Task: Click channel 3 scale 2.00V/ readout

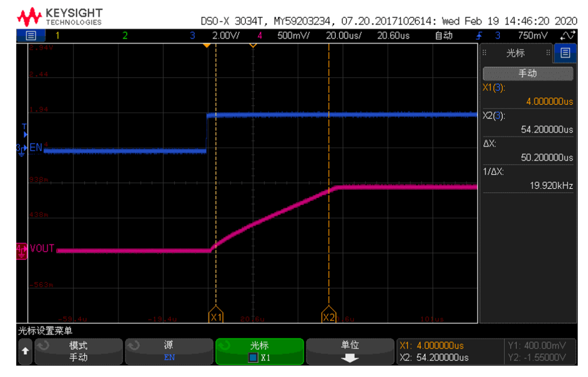Action: click(226, 35)
